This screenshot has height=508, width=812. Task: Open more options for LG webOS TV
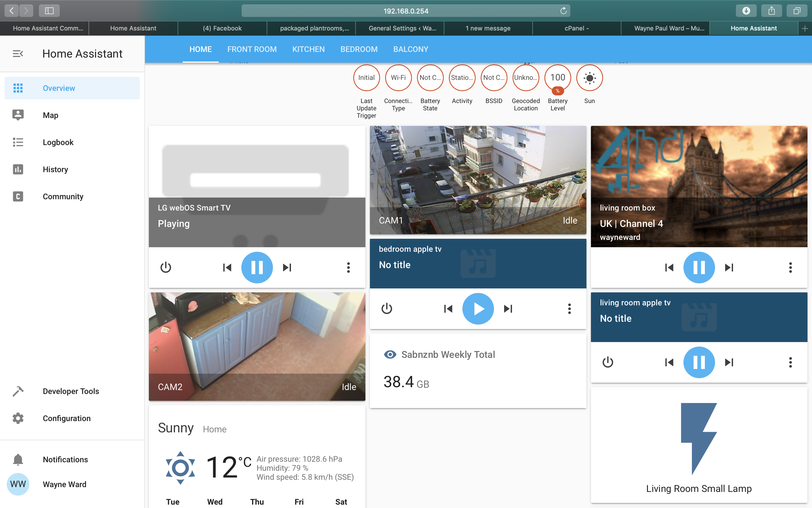pos(348,268)
